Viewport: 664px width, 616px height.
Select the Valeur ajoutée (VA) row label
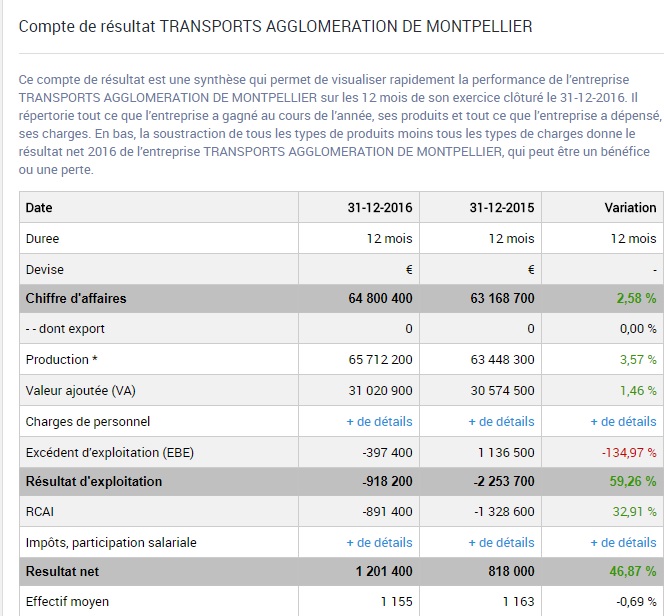coord(80,390)
